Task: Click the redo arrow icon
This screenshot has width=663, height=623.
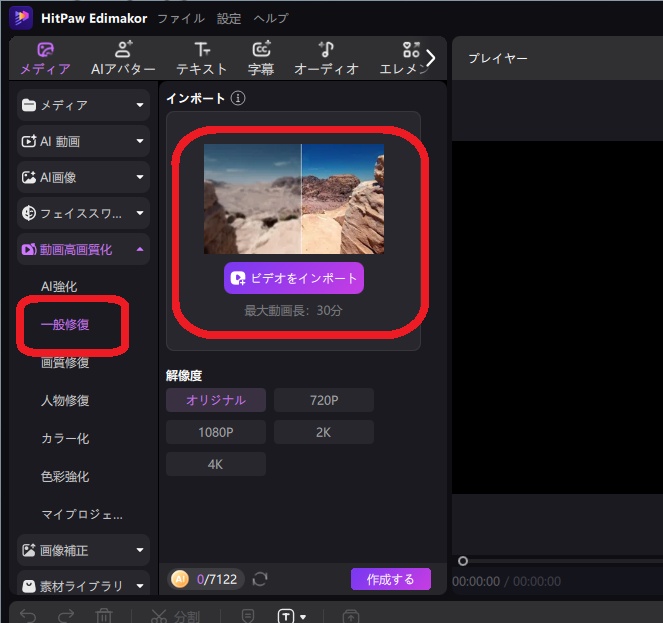Action: [x=66, y=615]
